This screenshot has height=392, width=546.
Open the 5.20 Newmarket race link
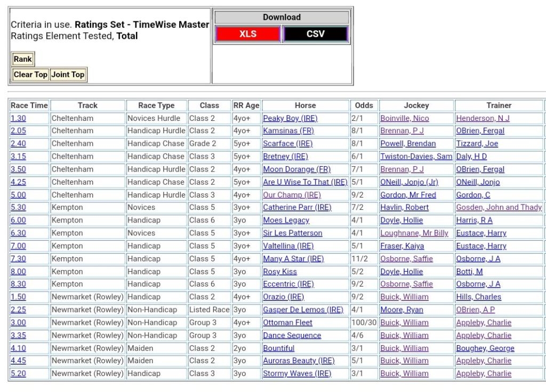pos(18,374)
